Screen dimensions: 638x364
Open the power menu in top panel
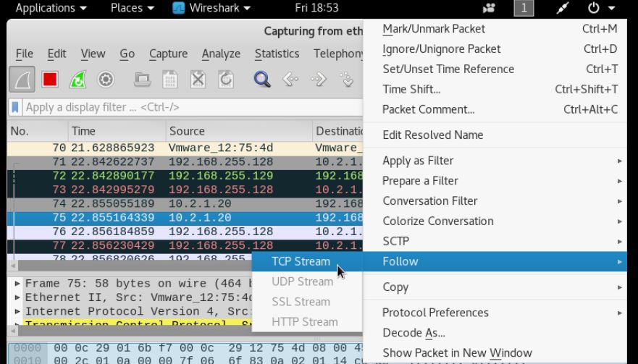click(600, 8)
